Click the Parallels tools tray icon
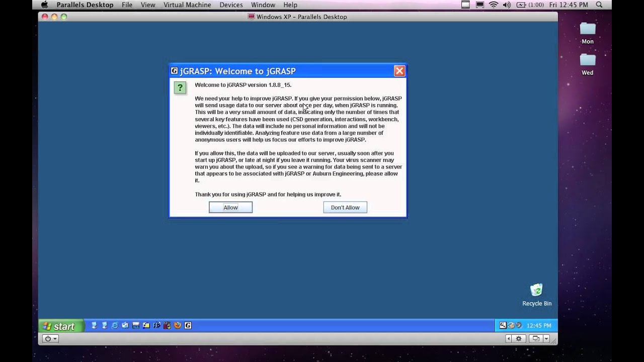644x362 pixels. (x=519, y=325)
